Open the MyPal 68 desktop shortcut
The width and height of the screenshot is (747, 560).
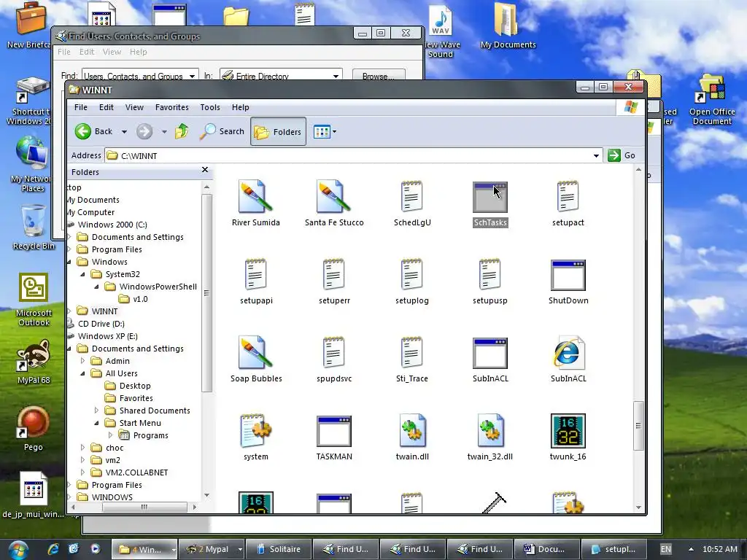point(34,362)
